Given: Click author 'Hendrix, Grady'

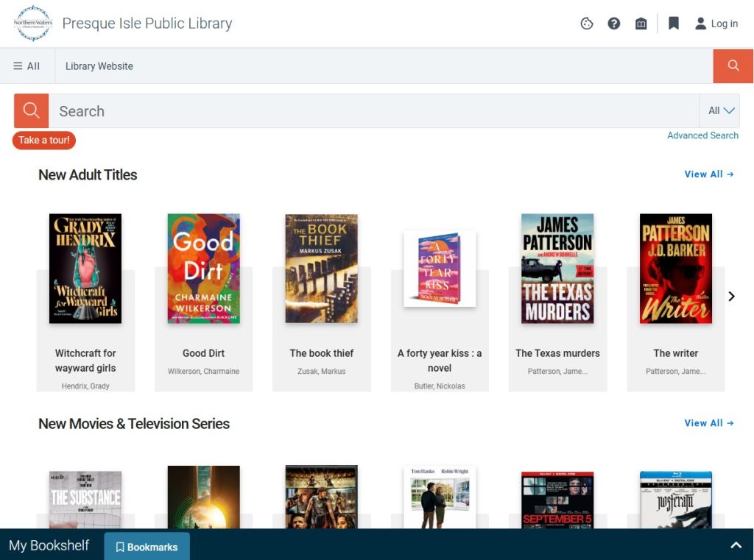Looking at the screenshot, I should [x=85, y=386].
